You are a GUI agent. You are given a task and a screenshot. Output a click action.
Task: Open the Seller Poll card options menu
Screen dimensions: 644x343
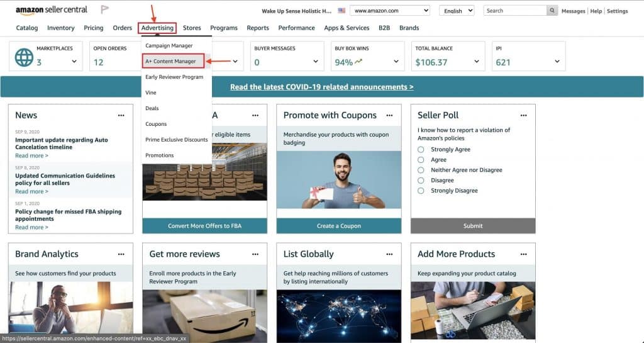point(523,115)
